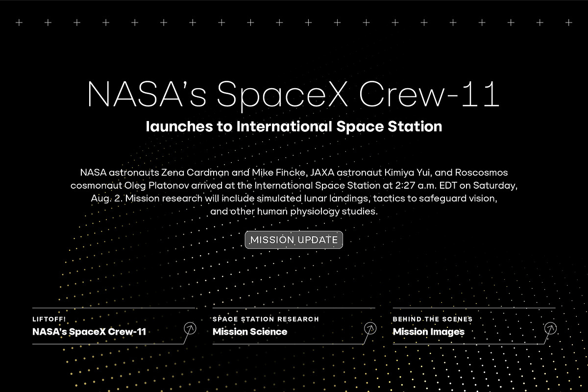This screenshot has width=588, height=392.
Task: Open the arrow icon beside Mission Science
Action: coord(370,328)
